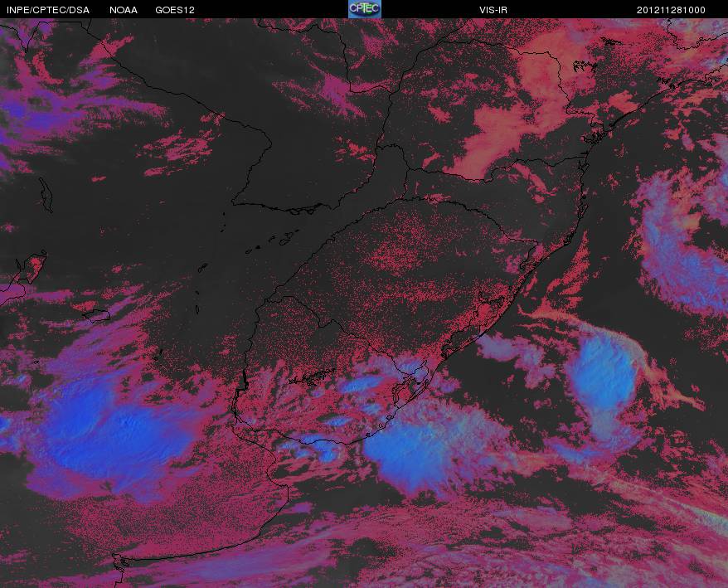The height and width of the screenshot is (588, 728).
Task: Click the 201211281000 timestamp
Action: click(671, 10)
